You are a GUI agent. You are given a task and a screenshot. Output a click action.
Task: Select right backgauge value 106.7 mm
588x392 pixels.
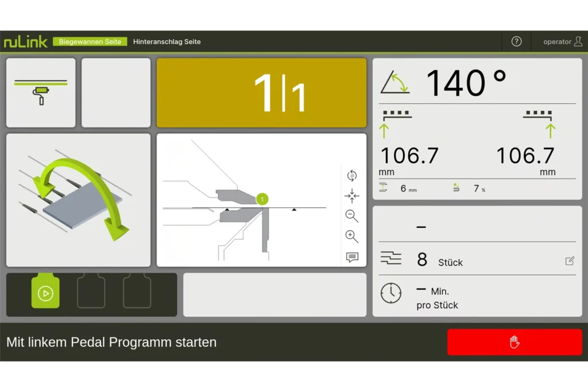525,156
